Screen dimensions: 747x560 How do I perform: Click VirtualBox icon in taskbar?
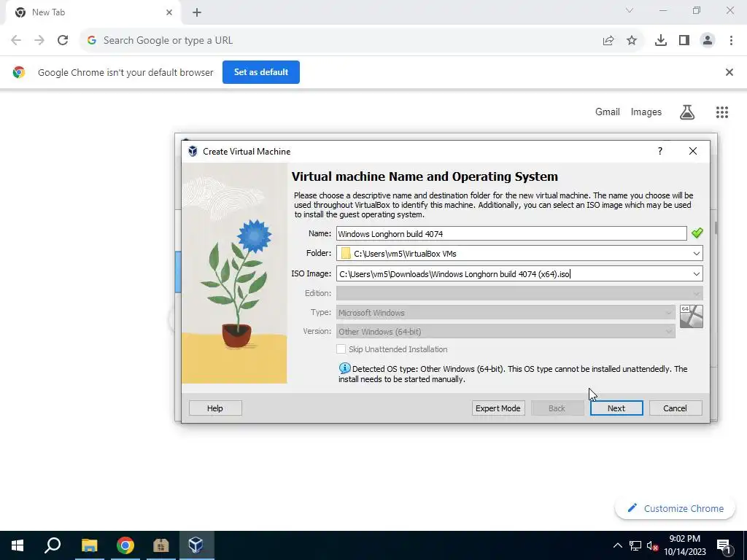(x=196, y=545)
